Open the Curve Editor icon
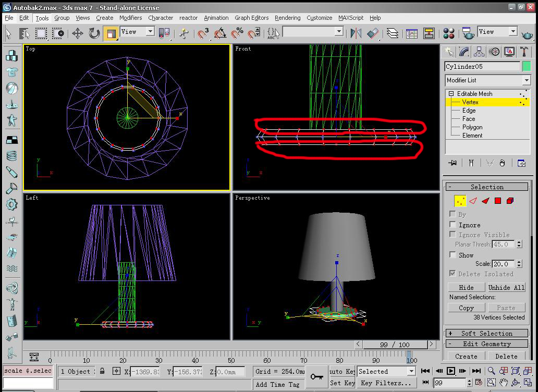This screenshot has width=538, height=392. [412, 33]
